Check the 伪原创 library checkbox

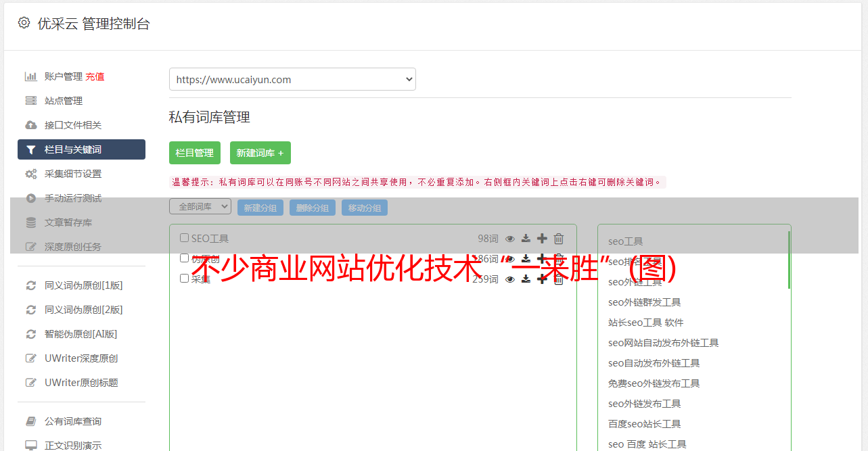click(x=184, y=258)
